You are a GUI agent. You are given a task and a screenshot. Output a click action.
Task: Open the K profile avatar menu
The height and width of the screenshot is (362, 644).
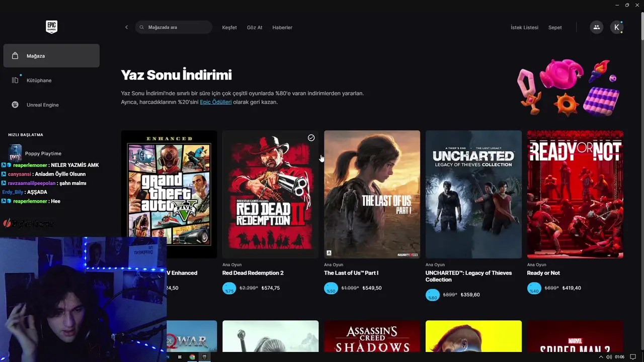[x=617, y=27]
